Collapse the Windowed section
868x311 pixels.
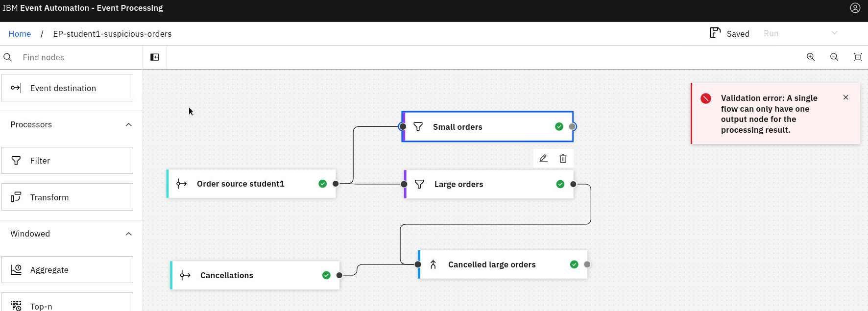pos(128,234)
